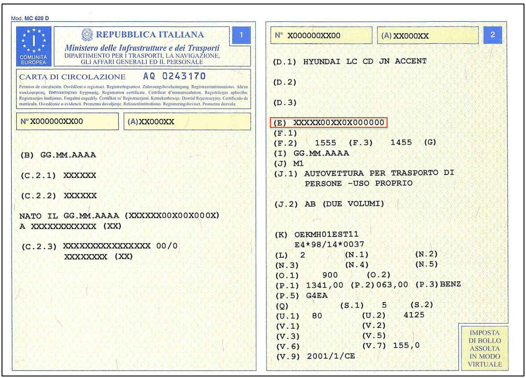Click (J.2) AB (DUE VOLUMI)
The width and height of the screenshot is (526, 378).
(329, 204)
